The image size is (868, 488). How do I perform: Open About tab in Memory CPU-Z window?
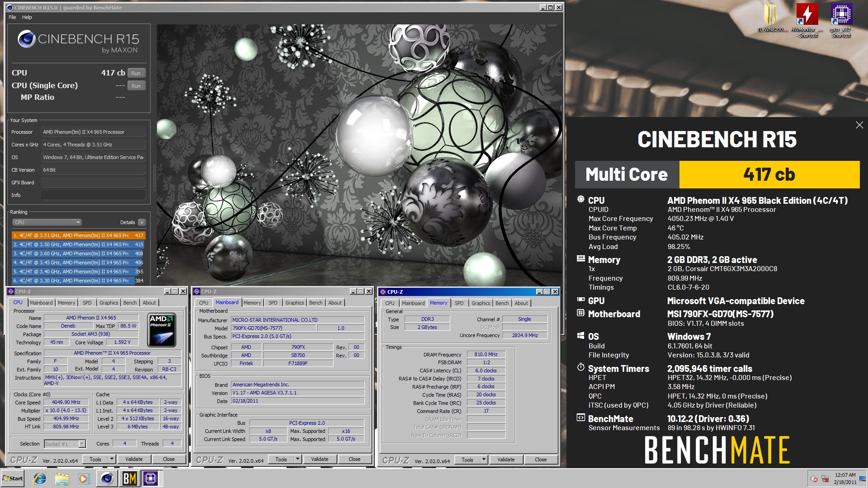pyautogui.click(x=521, y=303)
